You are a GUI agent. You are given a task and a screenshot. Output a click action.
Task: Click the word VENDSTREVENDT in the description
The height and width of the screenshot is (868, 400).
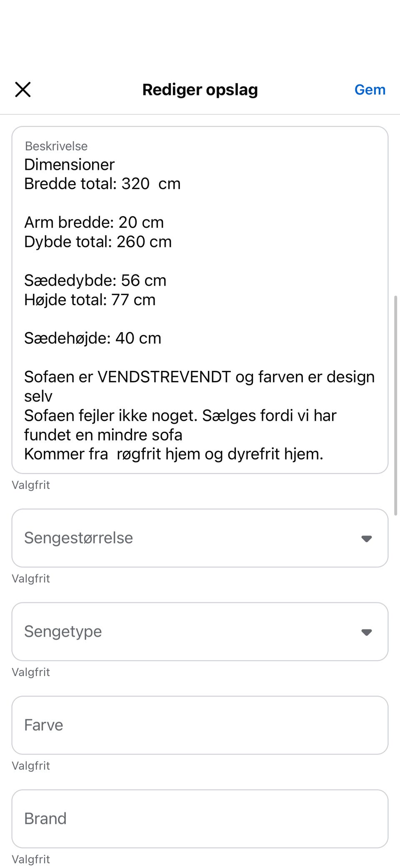pyautogui.click(x=164, y=377)
